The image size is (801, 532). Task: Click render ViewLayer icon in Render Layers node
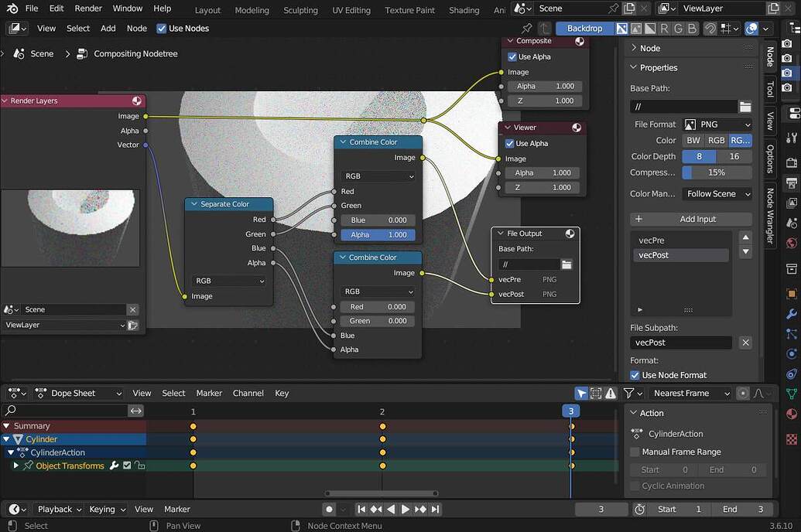[x=133, y=326]
